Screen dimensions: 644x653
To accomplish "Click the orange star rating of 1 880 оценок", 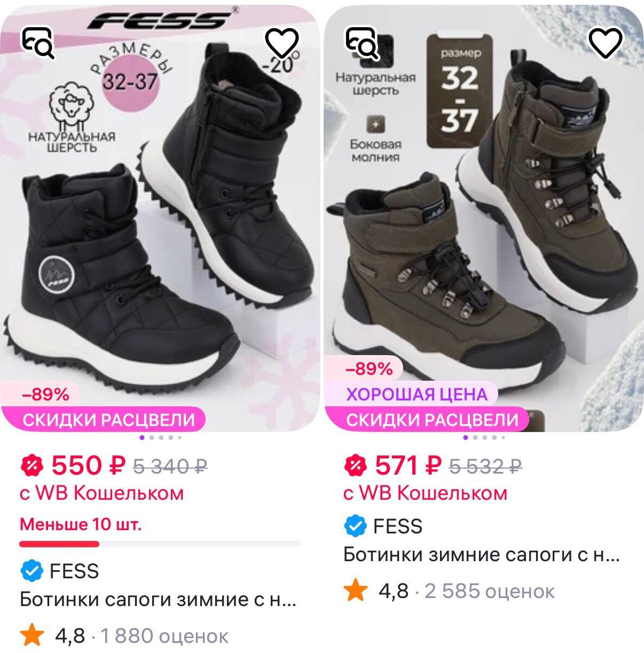I will tap(32, 636).
